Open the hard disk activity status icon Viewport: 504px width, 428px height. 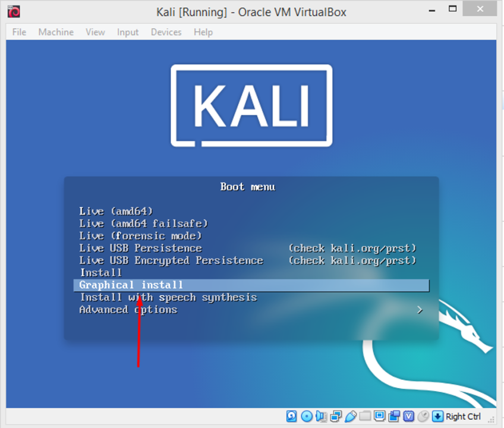pyautogui.click(x=292, y=416)
